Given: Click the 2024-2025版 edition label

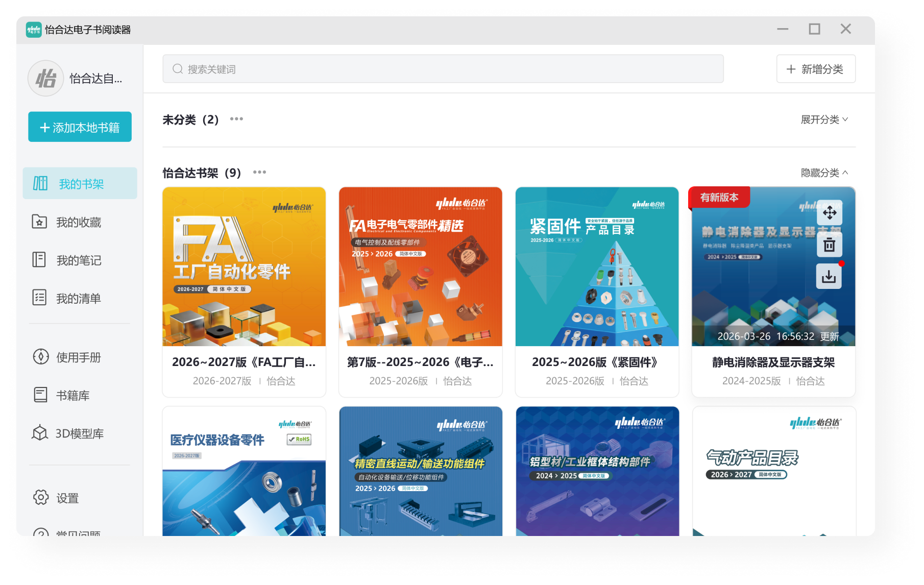Looking at the screenshot, I should 751,381.
